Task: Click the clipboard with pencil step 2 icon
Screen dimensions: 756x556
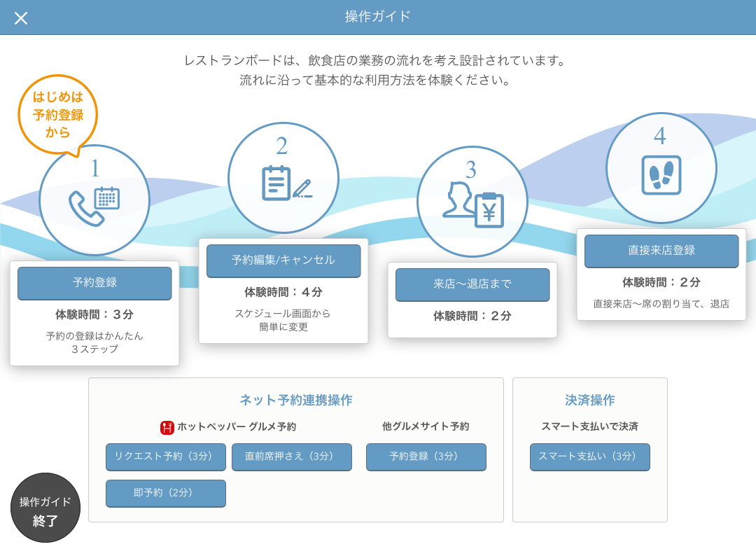Action: 283,183
